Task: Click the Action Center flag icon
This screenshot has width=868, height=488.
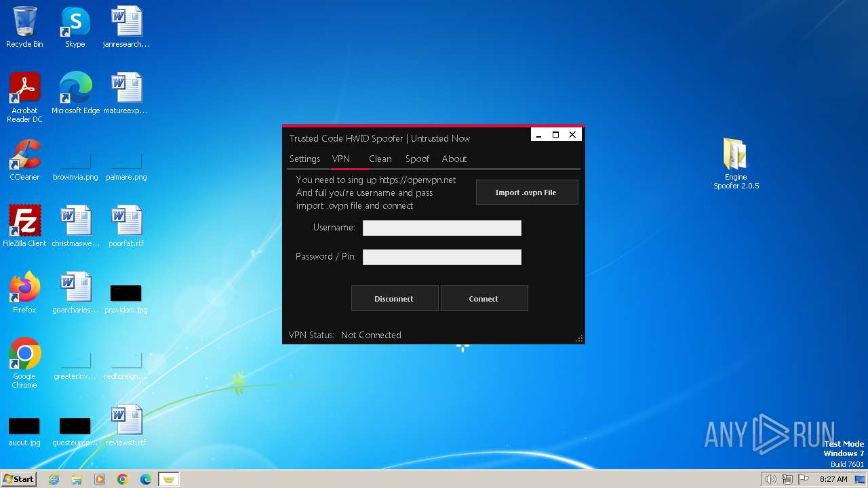Action: [x=804, y=479]
